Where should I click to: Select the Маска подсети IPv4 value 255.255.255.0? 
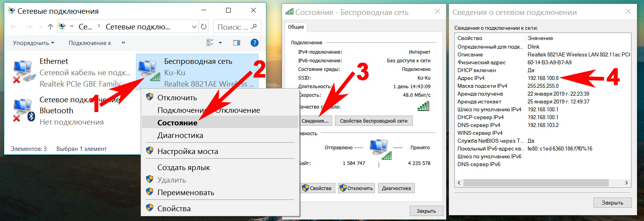click(543, 86)
